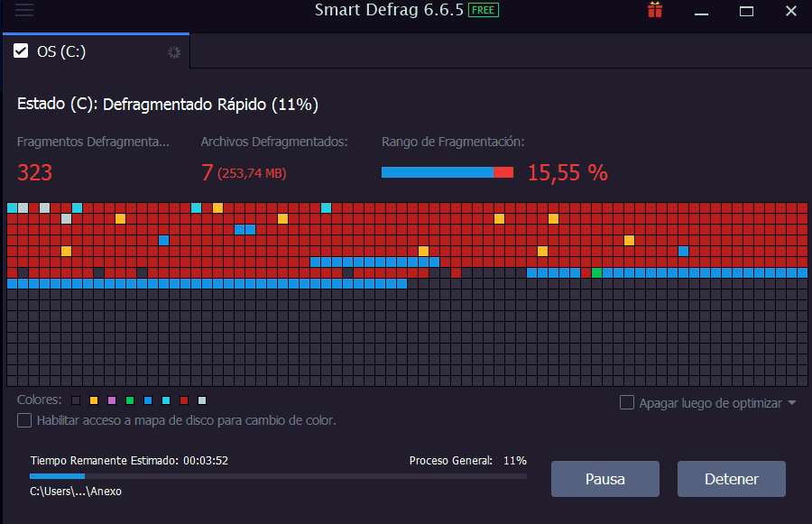
Task: Click the Tiempo Remanente Estimado readout
Action: click(129, 460)
